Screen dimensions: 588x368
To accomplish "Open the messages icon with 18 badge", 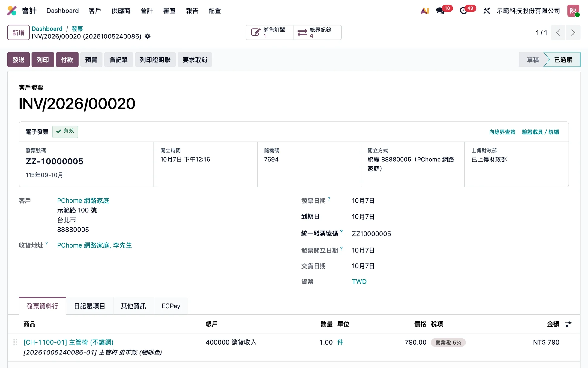I will point(440,11).
